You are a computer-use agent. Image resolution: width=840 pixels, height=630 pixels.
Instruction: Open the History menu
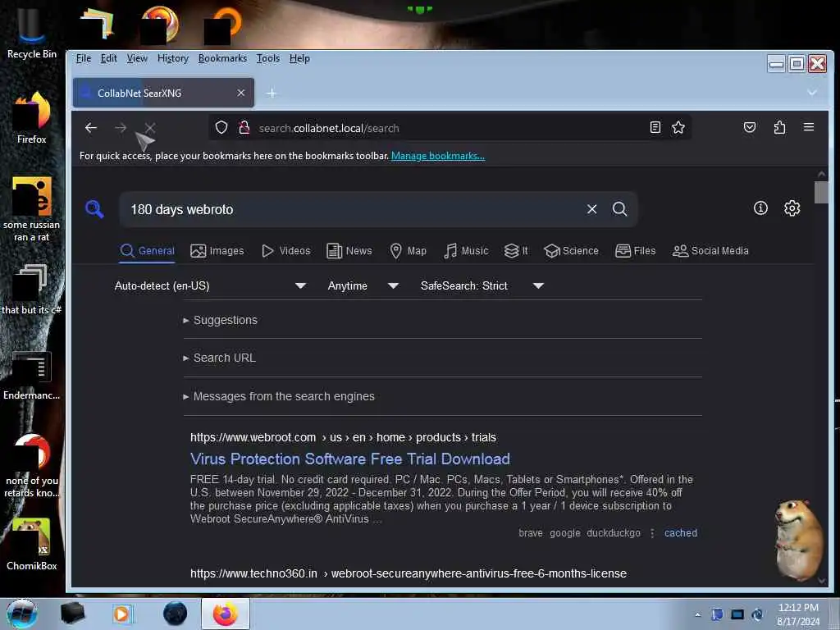(x=173, y=58)
